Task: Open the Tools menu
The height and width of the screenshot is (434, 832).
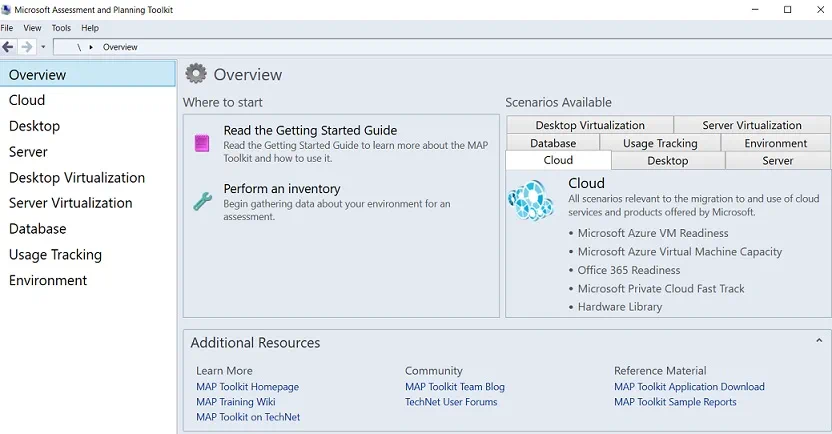Action: tap(61, 28)
